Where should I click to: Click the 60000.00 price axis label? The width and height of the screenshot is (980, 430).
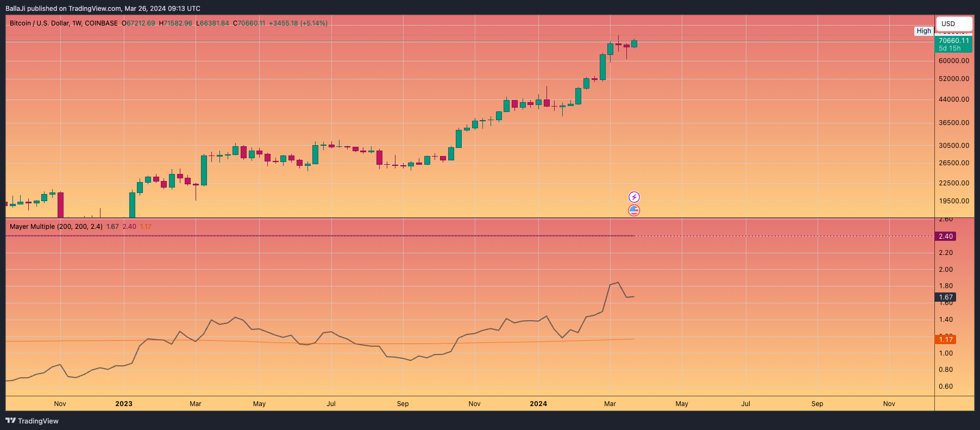coord(953,61)
